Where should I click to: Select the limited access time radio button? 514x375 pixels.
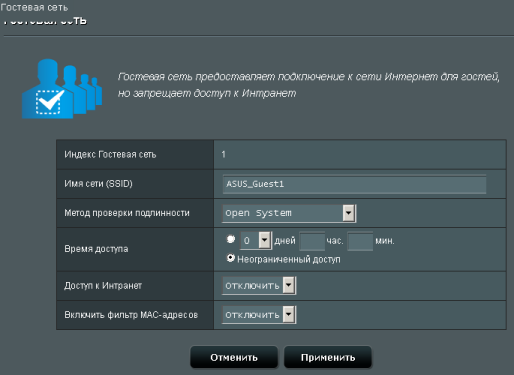point(231,239)
